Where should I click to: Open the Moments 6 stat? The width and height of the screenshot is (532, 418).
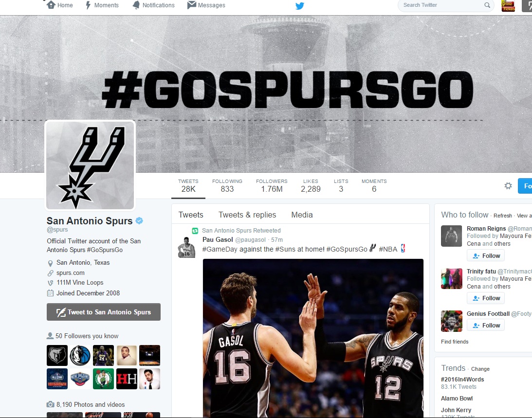[x=374, y=185]
